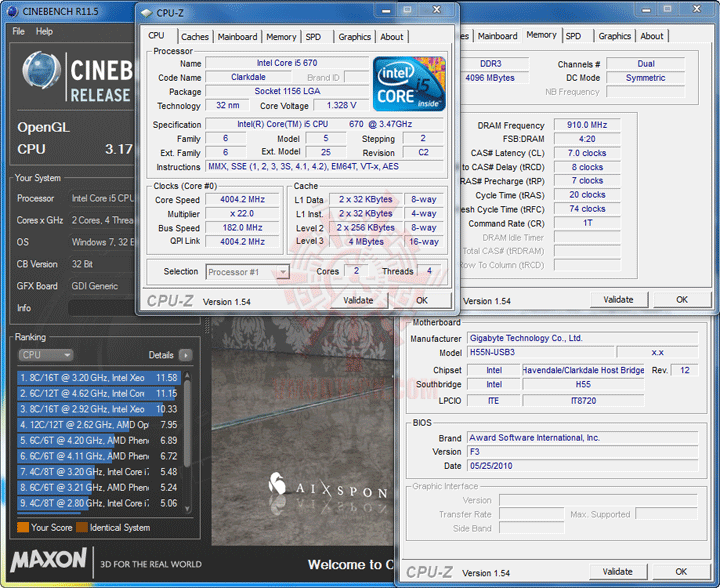
Task: Click the FSB:DRAM ratio 4:20
Action: click(x=587, y=139)
